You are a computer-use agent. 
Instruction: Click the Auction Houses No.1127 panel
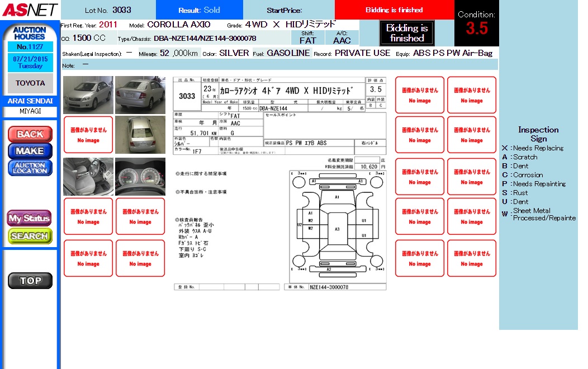[30, 47]
